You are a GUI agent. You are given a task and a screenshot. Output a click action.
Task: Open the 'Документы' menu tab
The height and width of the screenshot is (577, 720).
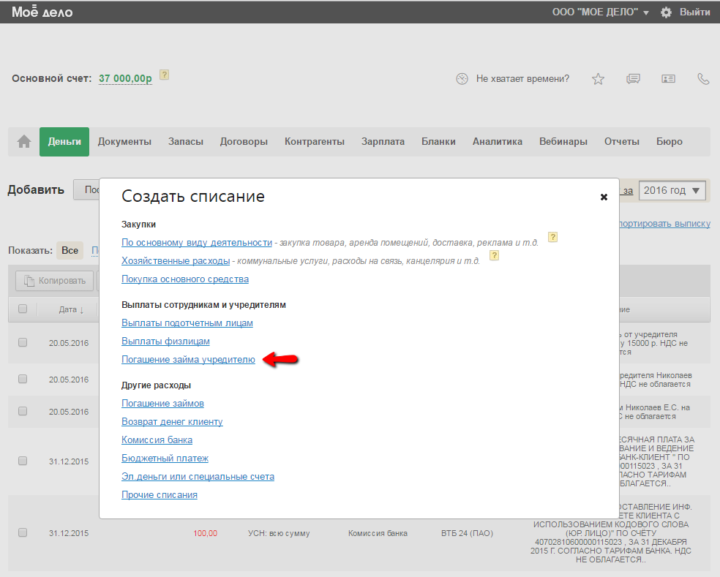[125, 142]
